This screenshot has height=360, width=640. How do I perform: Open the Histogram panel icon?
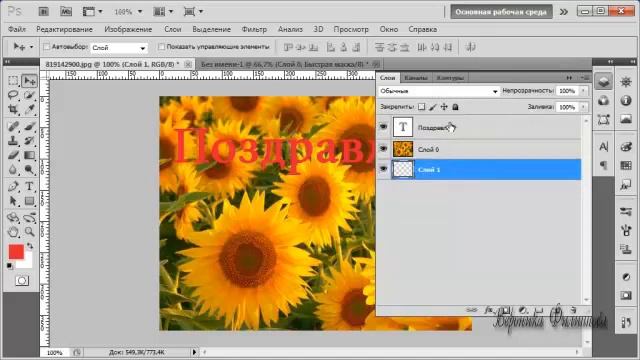pyautogui.click(x=626, y=119)
